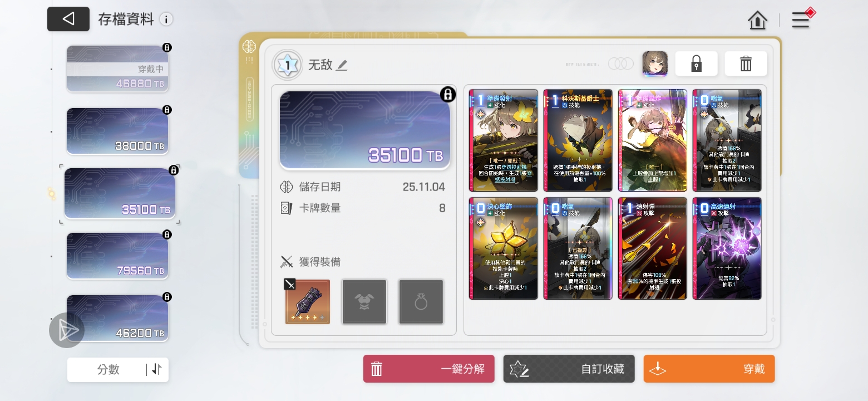Return to home via house icon

click(x=758, y=20)
